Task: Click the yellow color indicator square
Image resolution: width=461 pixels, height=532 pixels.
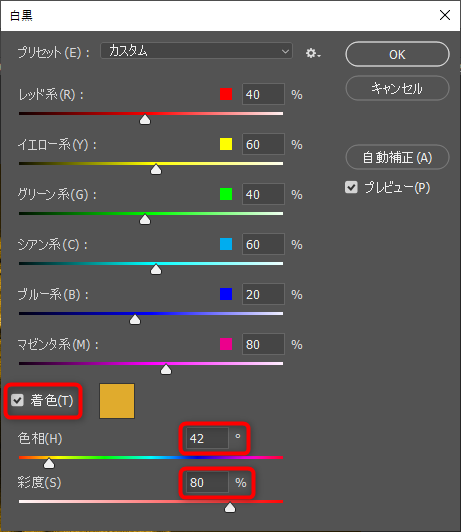Action: coord(226,144)
